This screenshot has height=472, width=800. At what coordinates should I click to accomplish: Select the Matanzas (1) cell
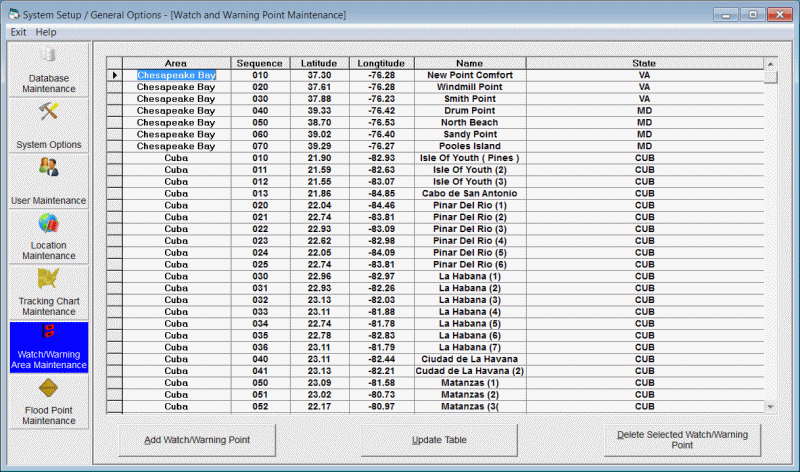(x=470, y=383)
